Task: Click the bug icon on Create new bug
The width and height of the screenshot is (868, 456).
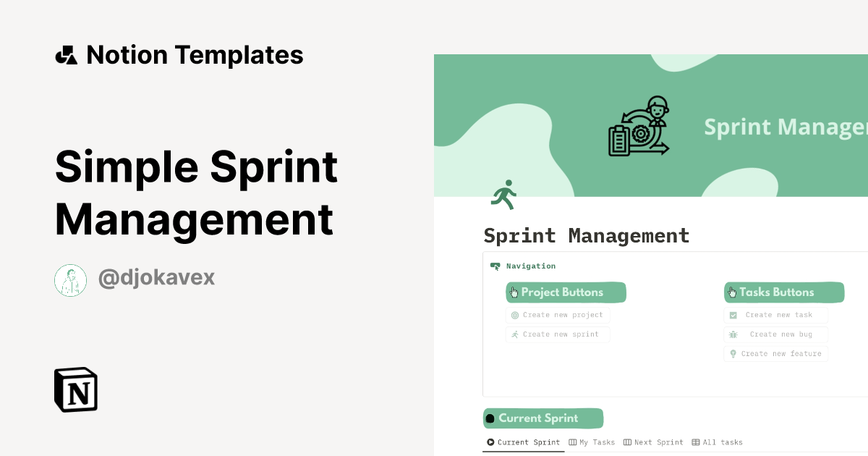Action: 733,334
